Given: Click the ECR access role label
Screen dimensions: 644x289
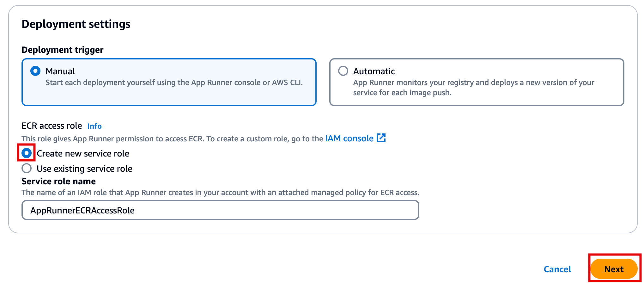Looking at the screenshot, I should click(x=52, y=126).
